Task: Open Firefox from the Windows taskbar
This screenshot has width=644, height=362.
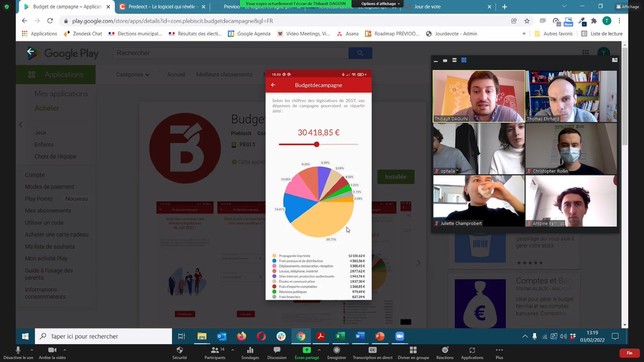Action: tap(241, 336)
